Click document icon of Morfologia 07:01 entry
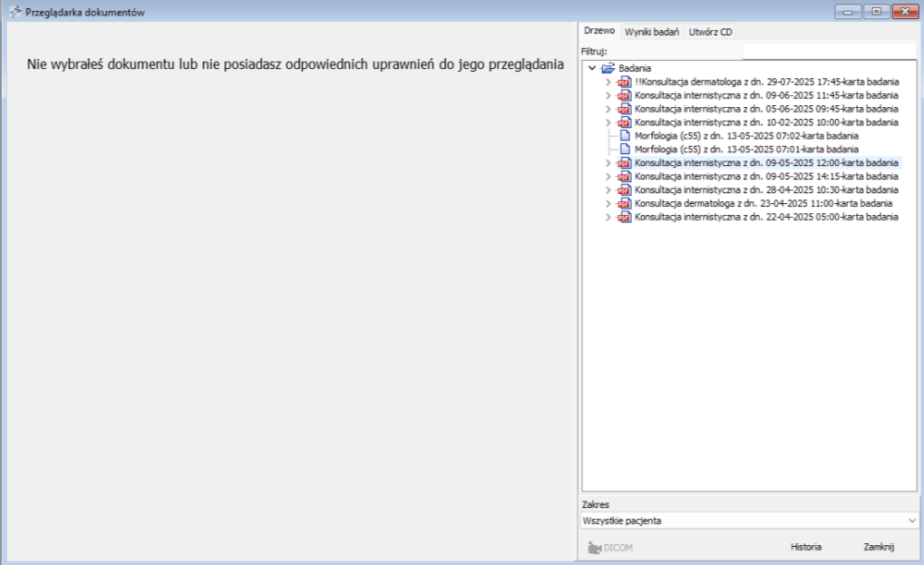This screenshot has width=924, height=565. tap(624, 150)
